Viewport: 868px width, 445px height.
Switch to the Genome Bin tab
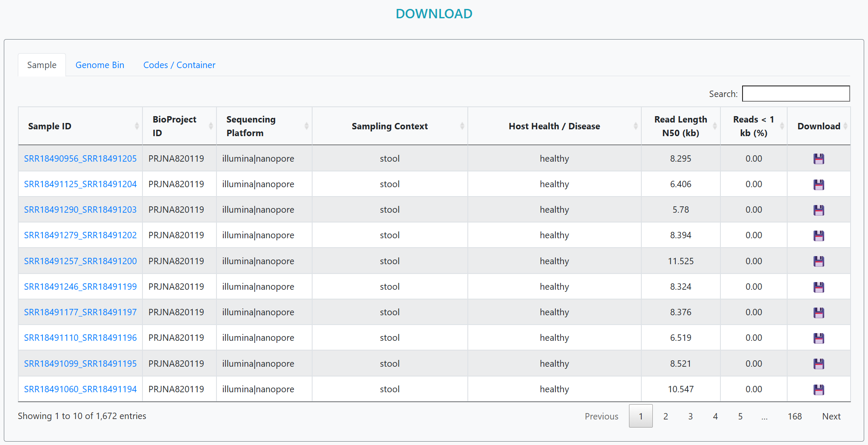click(100, 65)
